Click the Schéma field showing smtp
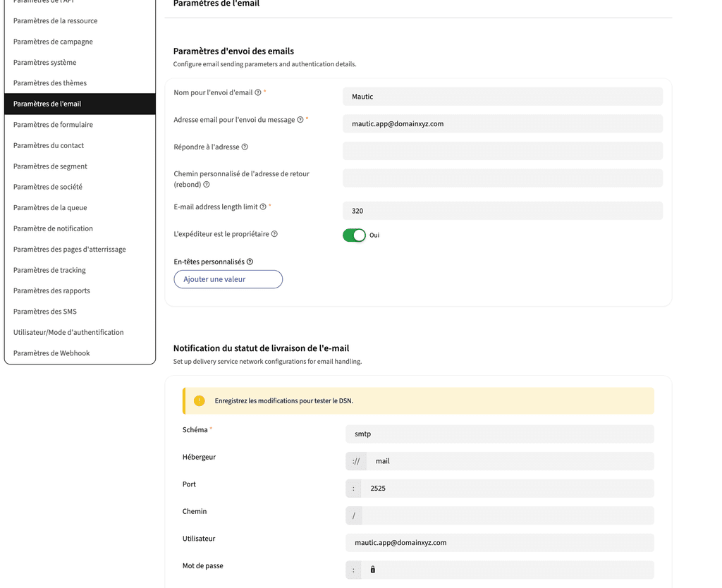Screen dimensions: 722x588 tap(499, 434)
